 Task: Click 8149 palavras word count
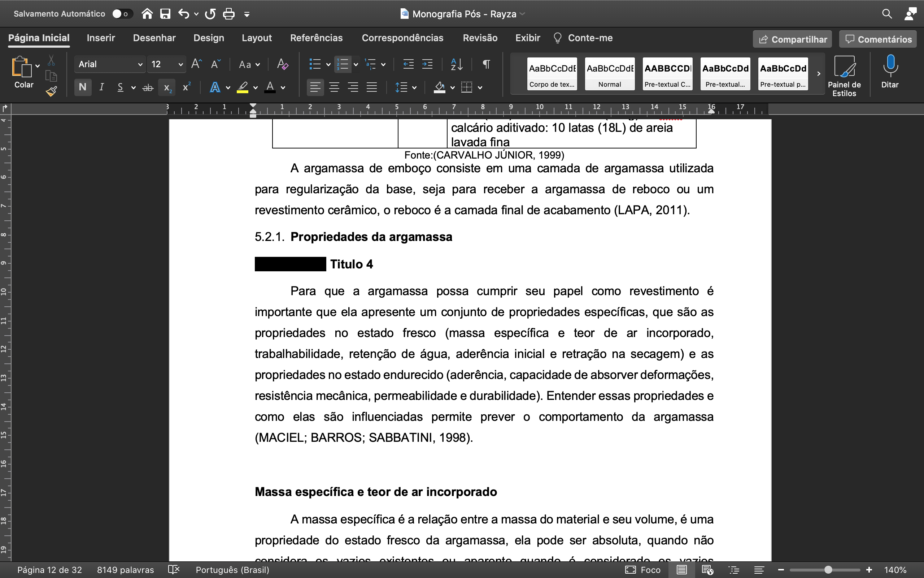click(125, 570)
